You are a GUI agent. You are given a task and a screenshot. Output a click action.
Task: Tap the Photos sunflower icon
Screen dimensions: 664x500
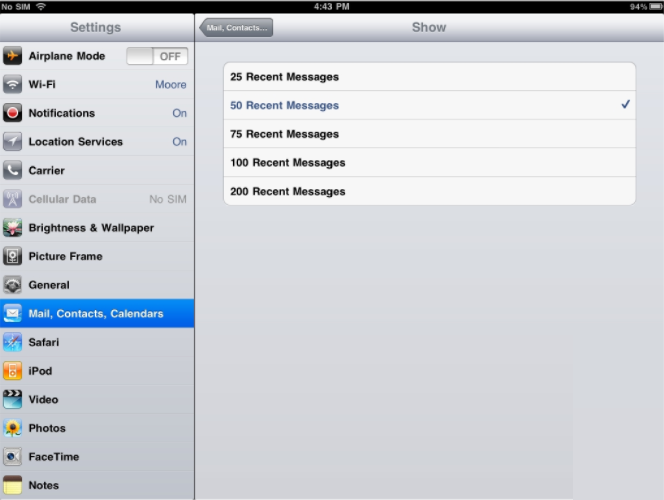pos(13,428)
